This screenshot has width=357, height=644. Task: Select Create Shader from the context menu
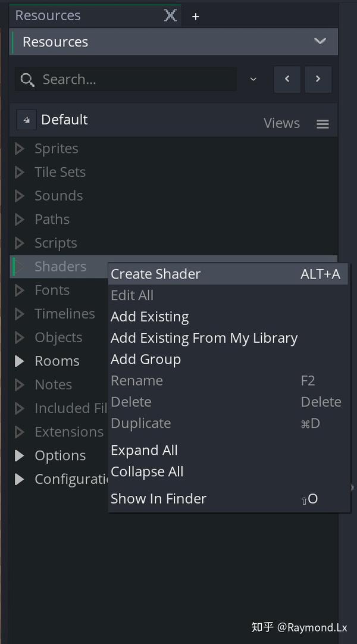point(156,274)
